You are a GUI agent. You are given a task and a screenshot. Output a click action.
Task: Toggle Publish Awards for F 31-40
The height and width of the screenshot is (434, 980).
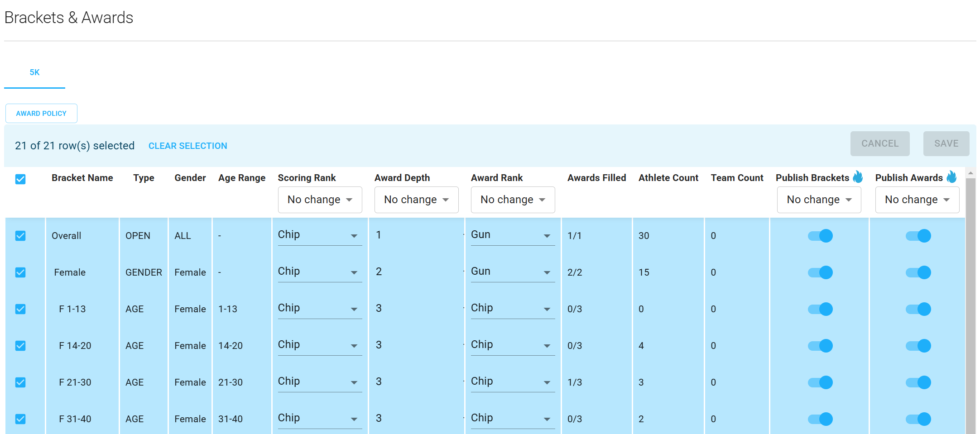pyautogui.click(x=918, y=419)
